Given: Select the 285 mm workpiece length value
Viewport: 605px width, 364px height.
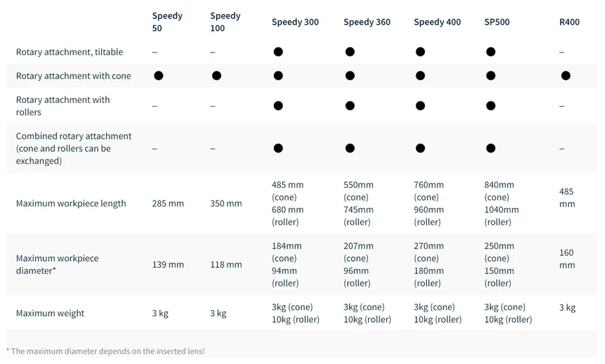Looking at the screenshot, I should (168, 203).
